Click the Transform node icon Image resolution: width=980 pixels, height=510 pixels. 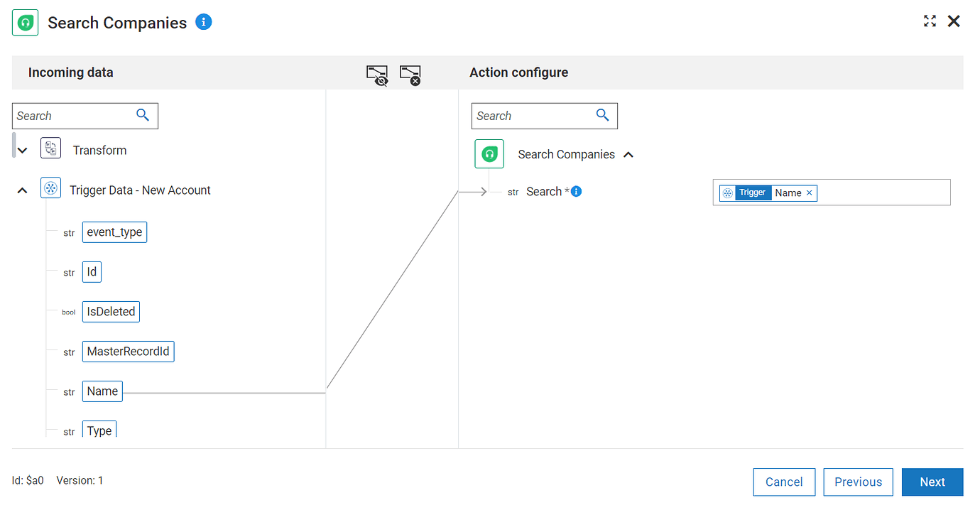(51, 149)
